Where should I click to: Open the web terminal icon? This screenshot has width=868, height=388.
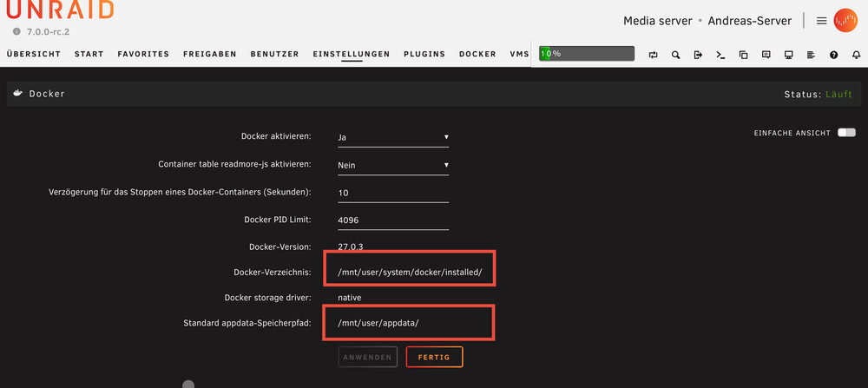click(720, 54)
